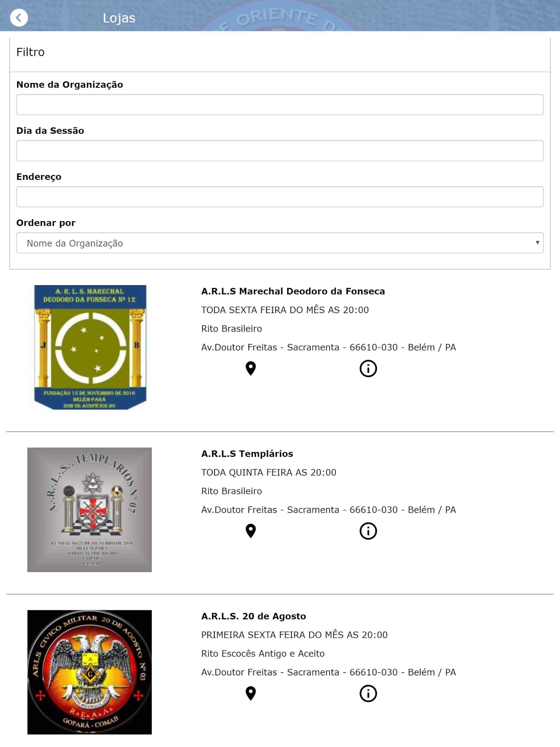The width and height of the screenshot is (560, 747).
Task: Focus the Nome da Organização input field
Action: (280, 105)
